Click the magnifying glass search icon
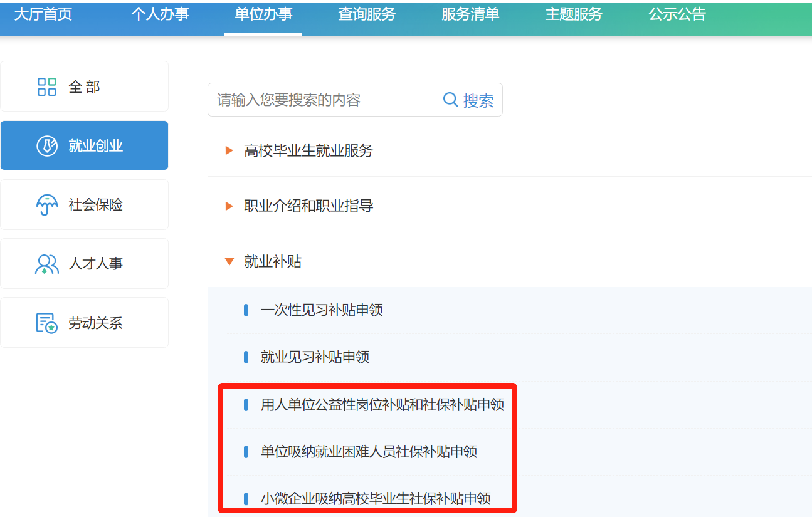The height and width of the screenshot is (517, 812). (x=450, y=100)
